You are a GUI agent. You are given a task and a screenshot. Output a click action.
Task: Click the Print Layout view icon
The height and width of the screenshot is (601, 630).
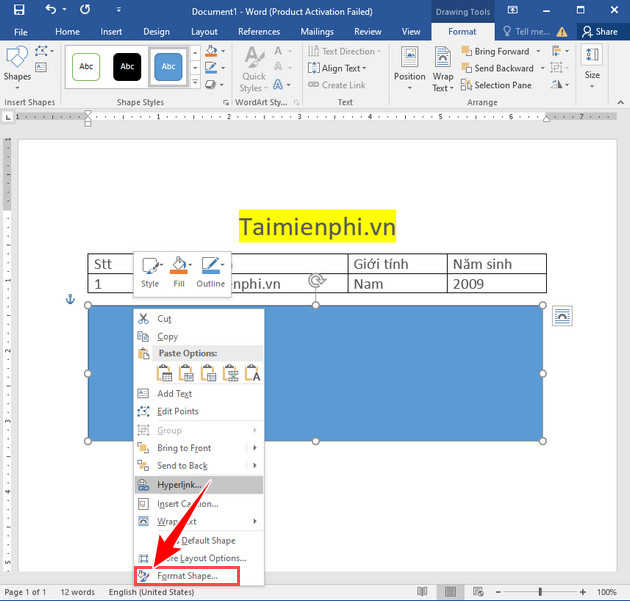click(450, 592)
